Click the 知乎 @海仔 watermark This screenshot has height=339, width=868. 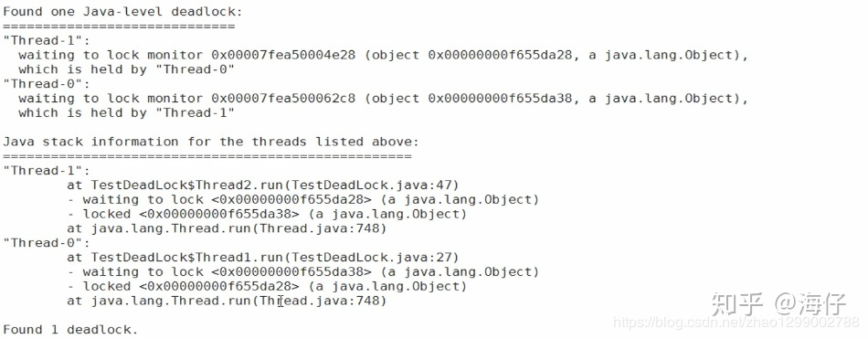tap(778, 303)
